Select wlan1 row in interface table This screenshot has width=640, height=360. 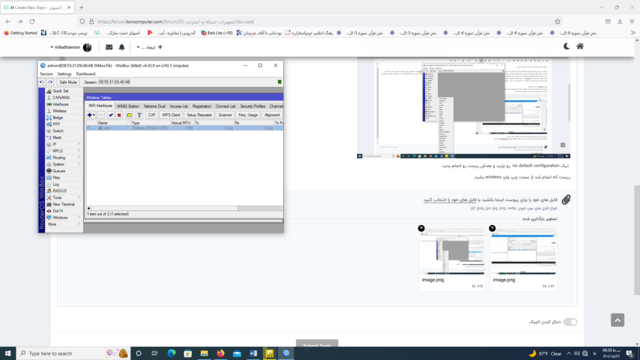(x=184, y=128)
